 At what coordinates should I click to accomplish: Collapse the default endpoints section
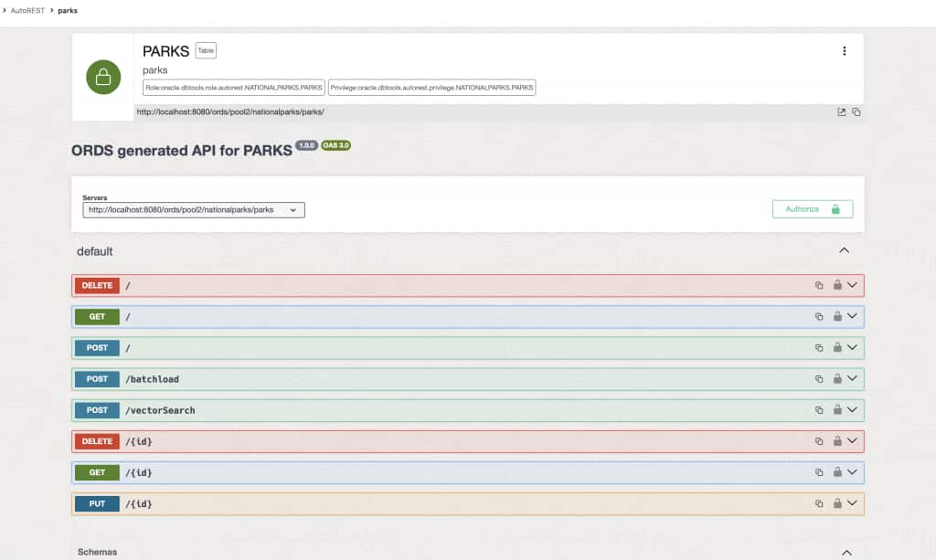click(844, 249)
